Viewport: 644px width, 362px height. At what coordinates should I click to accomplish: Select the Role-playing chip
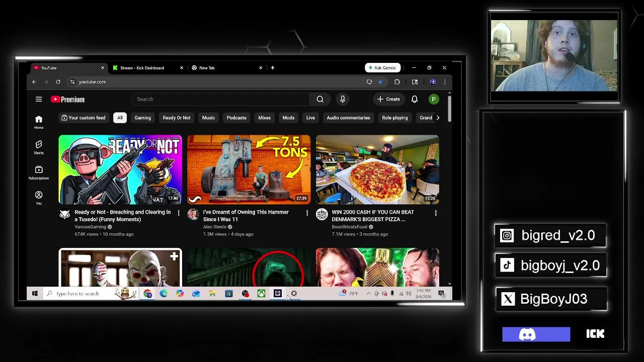[x=395, y=118]
